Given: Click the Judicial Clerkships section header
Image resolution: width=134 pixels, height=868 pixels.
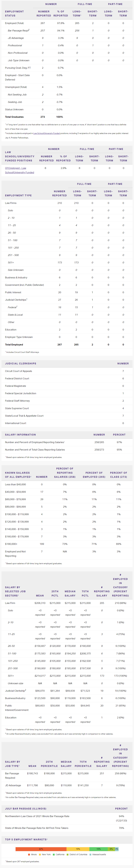Looking at the screenshot, I should point(20,363).
